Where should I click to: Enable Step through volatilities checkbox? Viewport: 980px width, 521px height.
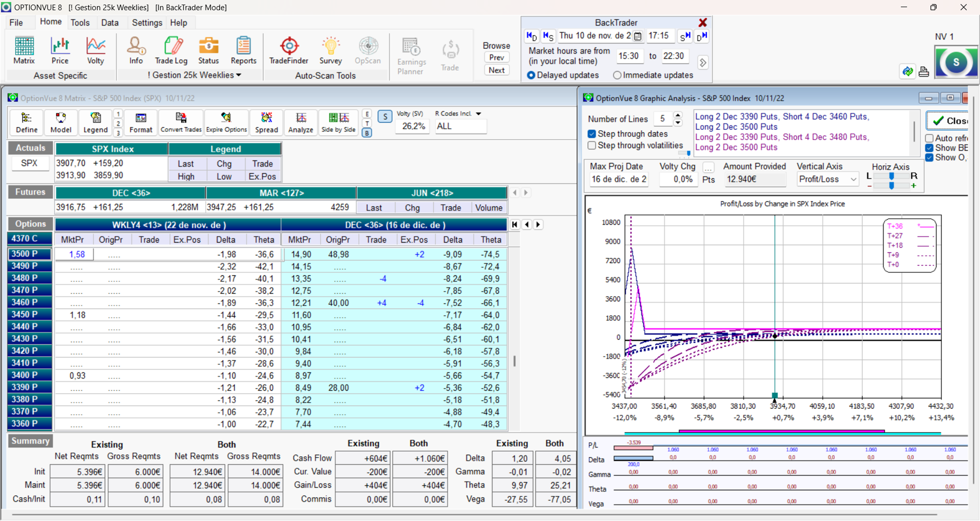tap(592, 146)
